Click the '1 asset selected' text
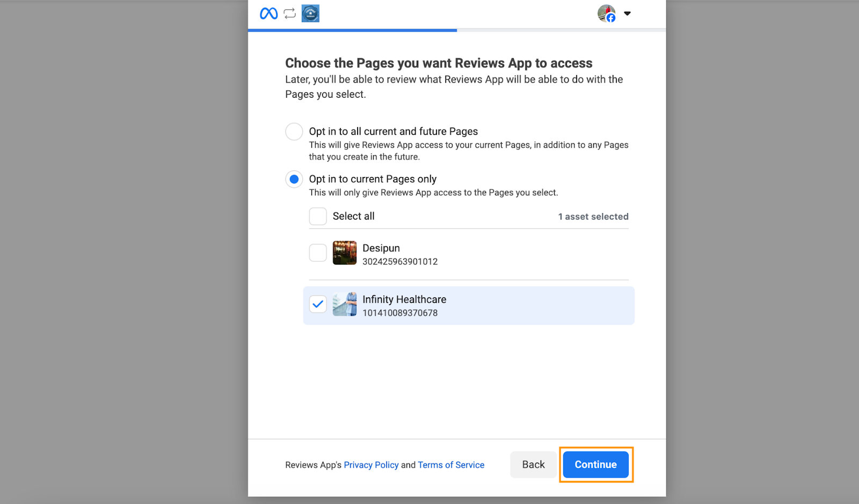 click(x=593, y=216)
